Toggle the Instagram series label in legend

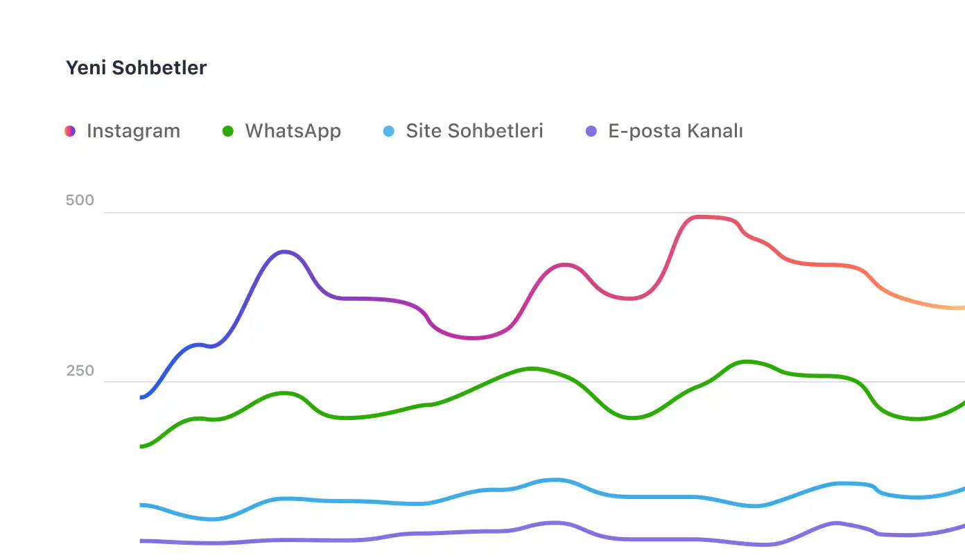[x=133, y=131]
